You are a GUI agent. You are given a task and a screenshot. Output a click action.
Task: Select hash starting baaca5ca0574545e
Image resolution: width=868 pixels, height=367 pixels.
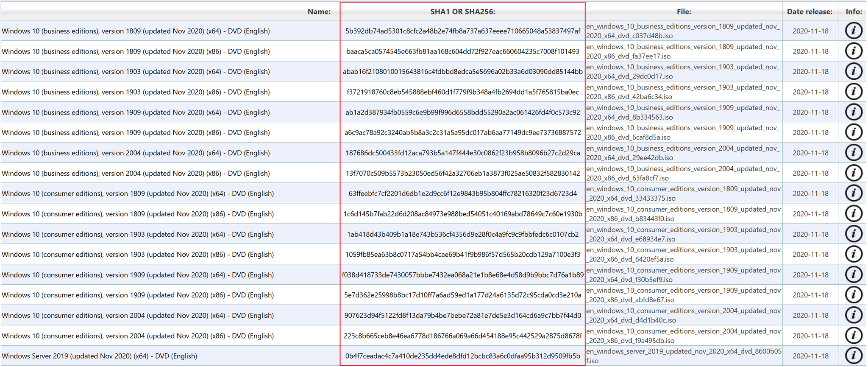[x=463, y=51]
